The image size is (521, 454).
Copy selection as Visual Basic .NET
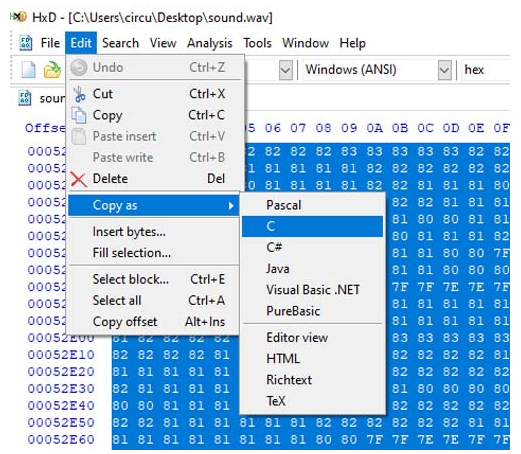(313, 290)
